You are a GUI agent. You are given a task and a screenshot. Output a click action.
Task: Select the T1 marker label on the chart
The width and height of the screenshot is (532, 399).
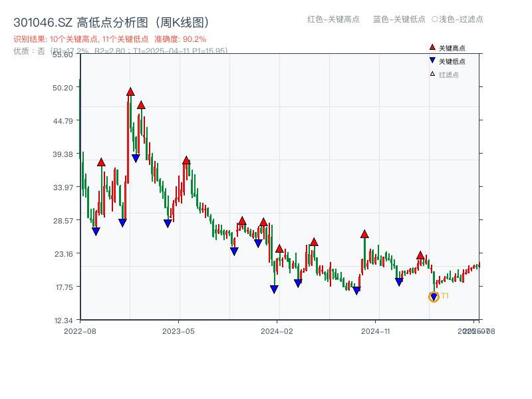(444, 295)
